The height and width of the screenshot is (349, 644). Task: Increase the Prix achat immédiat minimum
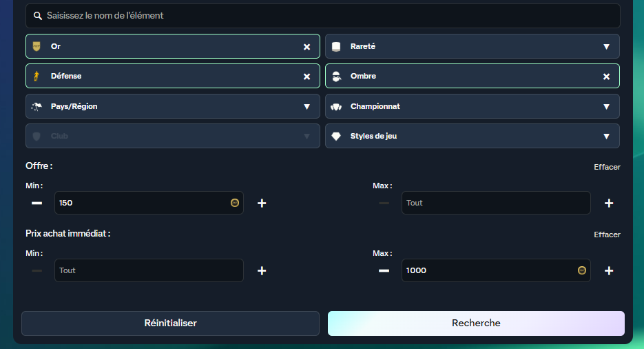click(262, 270)
